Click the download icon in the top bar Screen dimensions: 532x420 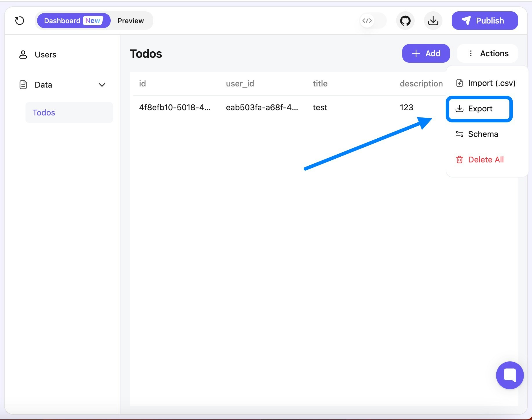click(x=433, y=21)
